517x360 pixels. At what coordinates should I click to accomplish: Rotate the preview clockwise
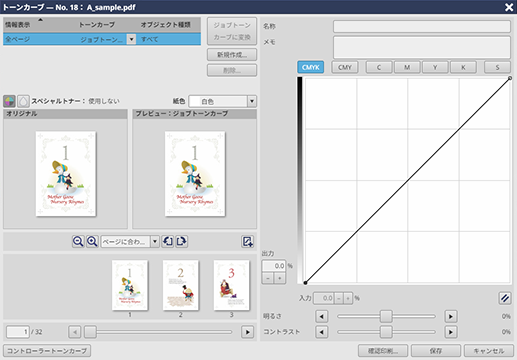coord(182,241)
